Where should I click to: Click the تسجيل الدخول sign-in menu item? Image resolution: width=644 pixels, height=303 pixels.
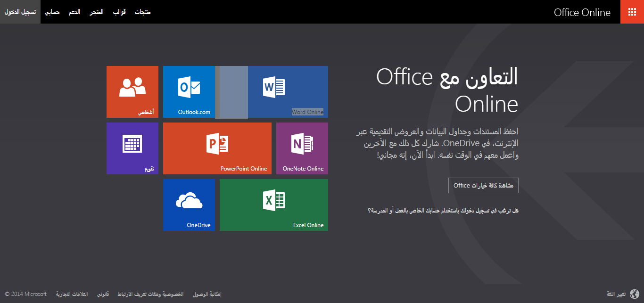tap(20, 12)
